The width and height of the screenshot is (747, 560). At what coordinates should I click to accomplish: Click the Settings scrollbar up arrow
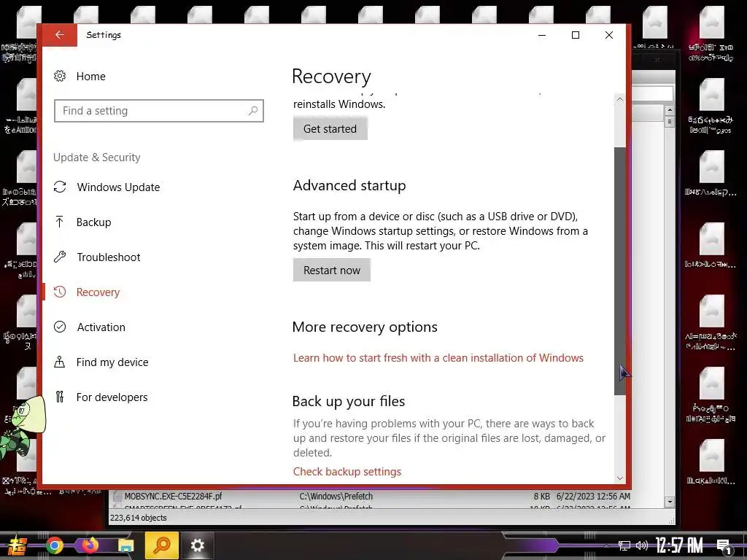tap(620, 99)
